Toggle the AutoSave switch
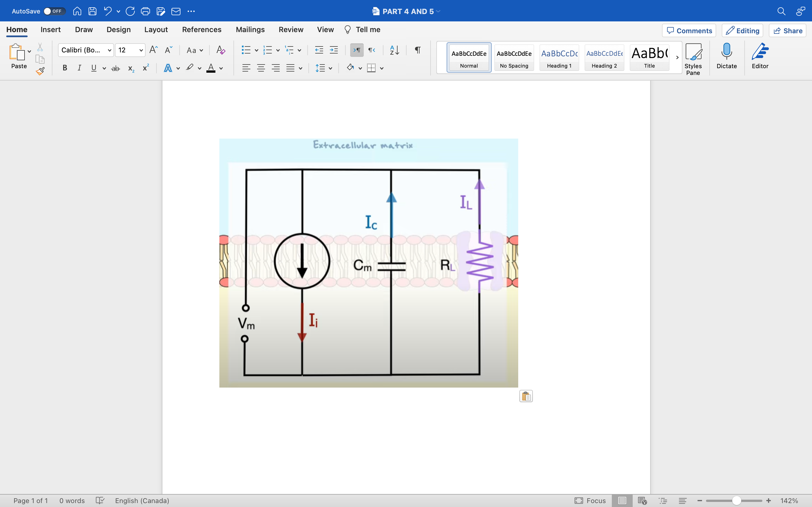Viewport: 812px width, 507px height. tap(54, 11)
